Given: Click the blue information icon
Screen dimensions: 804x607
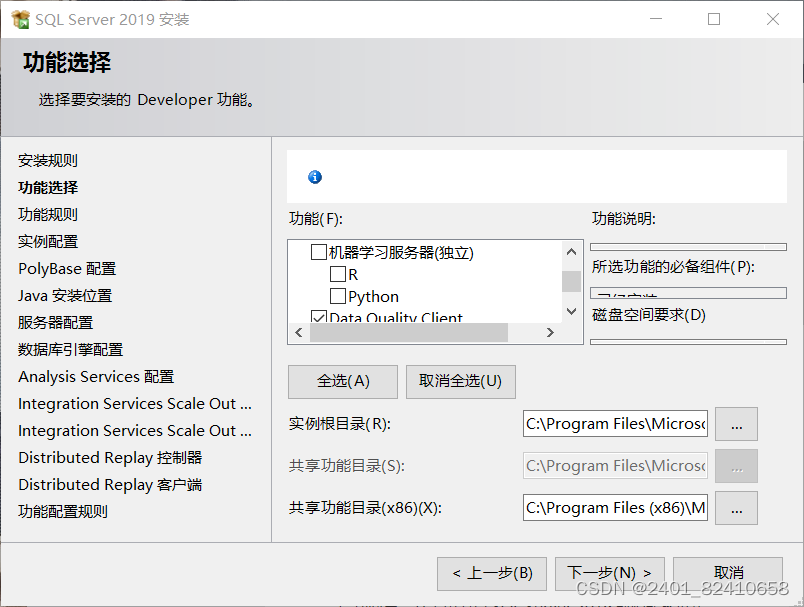Looking at the screenshot, I should pyautogui.click(x=315, y=177).
